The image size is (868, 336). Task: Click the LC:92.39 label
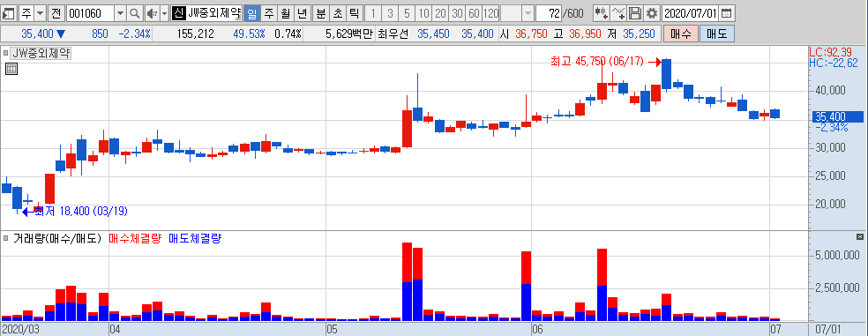830,52
